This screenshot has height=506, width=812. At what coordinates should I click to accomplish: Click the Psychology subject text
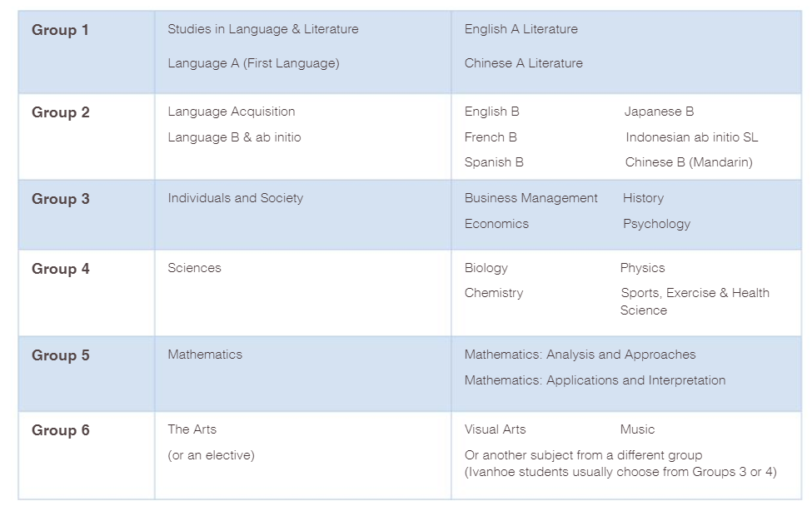point(656,224)
